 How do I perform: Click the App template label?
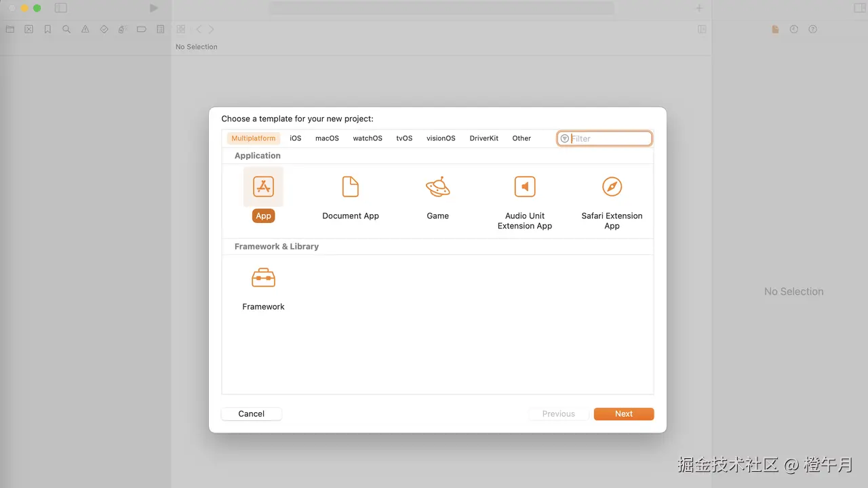pos(263,216)
